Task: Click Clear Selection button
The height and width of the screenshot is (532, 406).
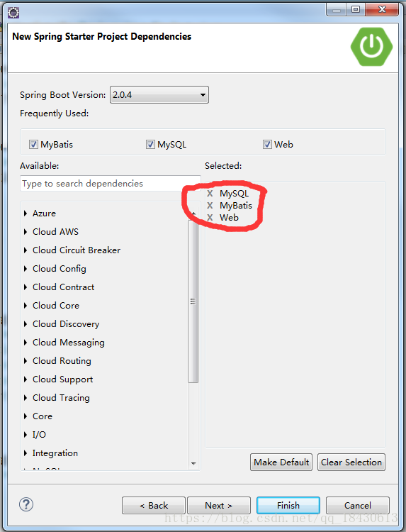Action: [351, 462]
